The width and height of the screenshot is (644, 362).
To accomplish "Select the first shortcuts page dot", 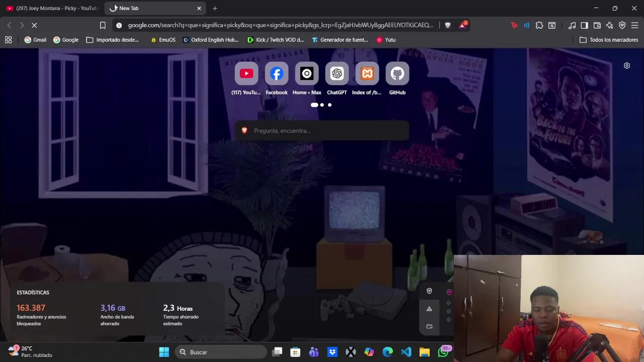I will pyautogui.click(x=314, y=105).
